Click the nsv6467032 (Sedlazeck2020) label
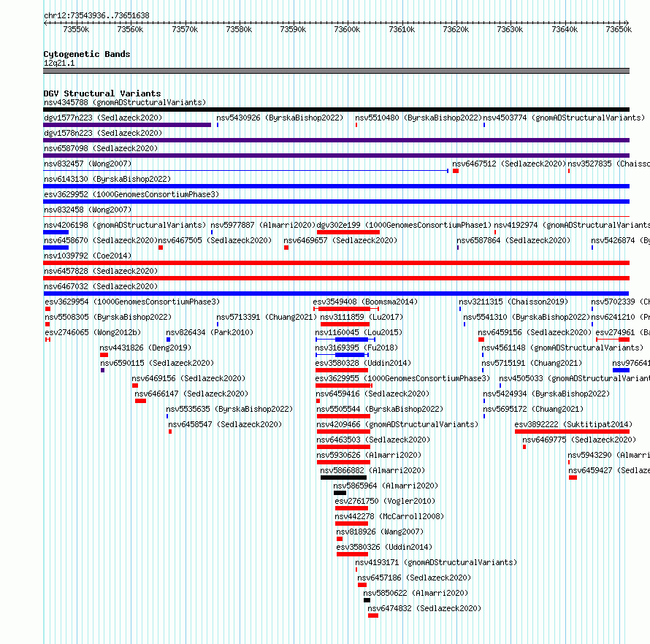This screenshot has width=650, height=644. pos(101,286)
